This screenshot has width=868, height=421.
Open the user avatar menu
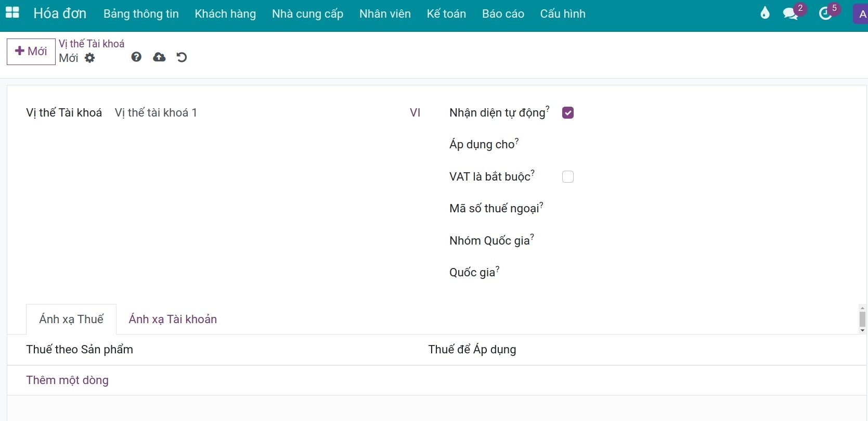[861, 14]
